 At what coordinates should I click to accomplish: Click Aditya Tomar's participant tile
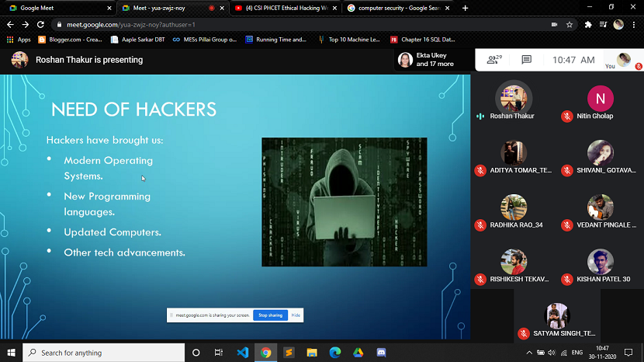click(514, 158)
